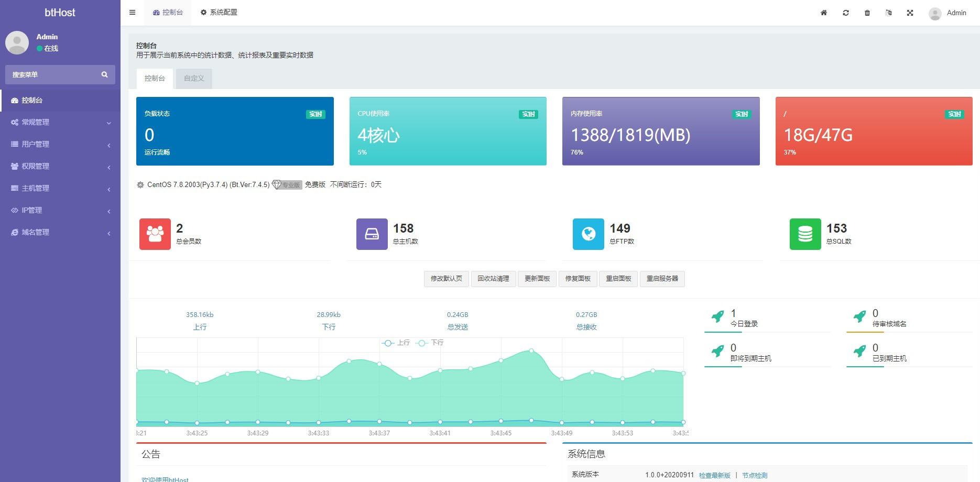Click the green total SQL database icon
The height and width of the screenshot is (482, 980).
(805, 234)
